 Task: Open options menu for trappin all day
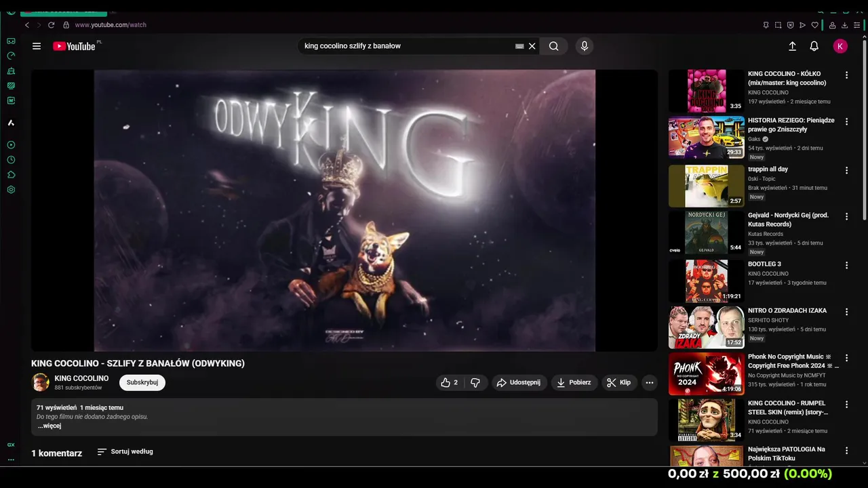pyautogui.click(x=846, y=171)
